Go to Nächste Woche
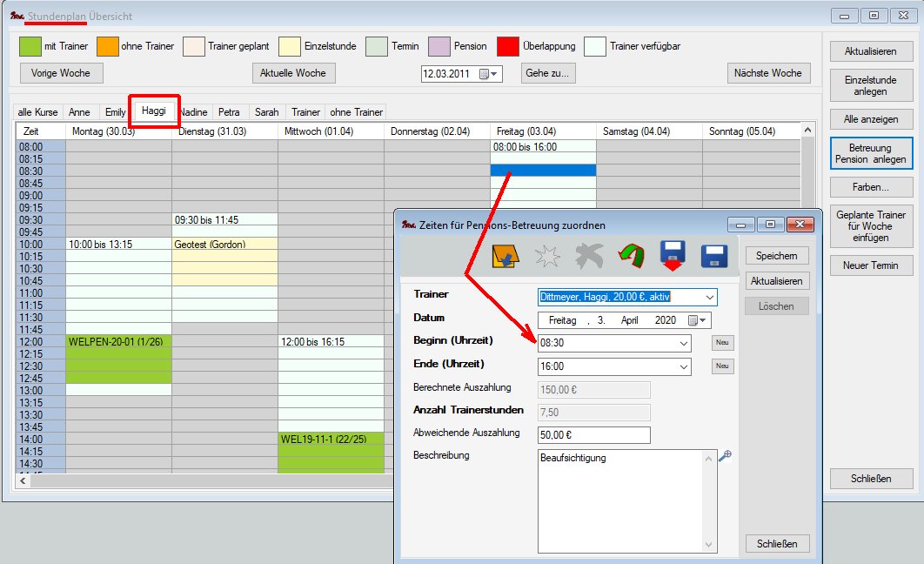 tap(768, 73)
